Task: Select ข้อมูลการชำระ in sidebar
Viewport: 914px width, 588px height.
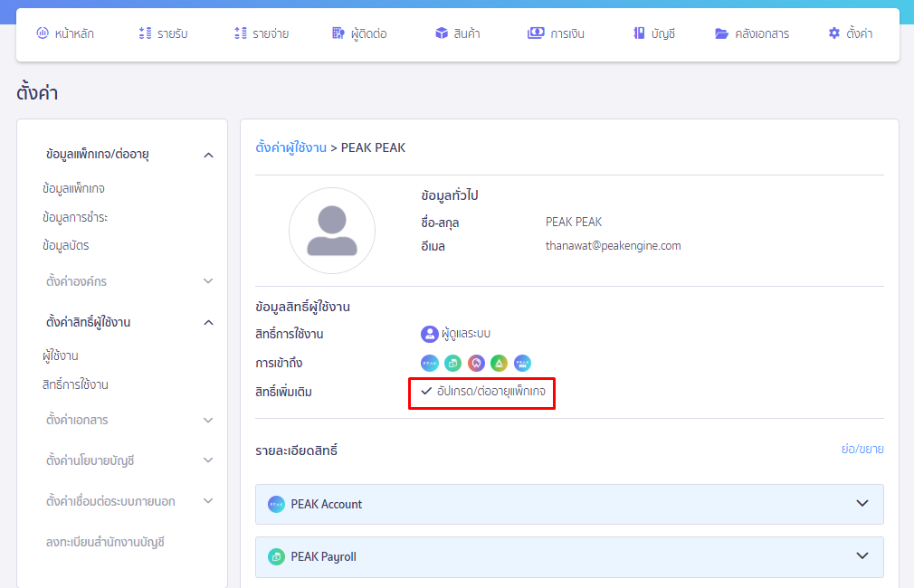Action: tap(75, 217)
